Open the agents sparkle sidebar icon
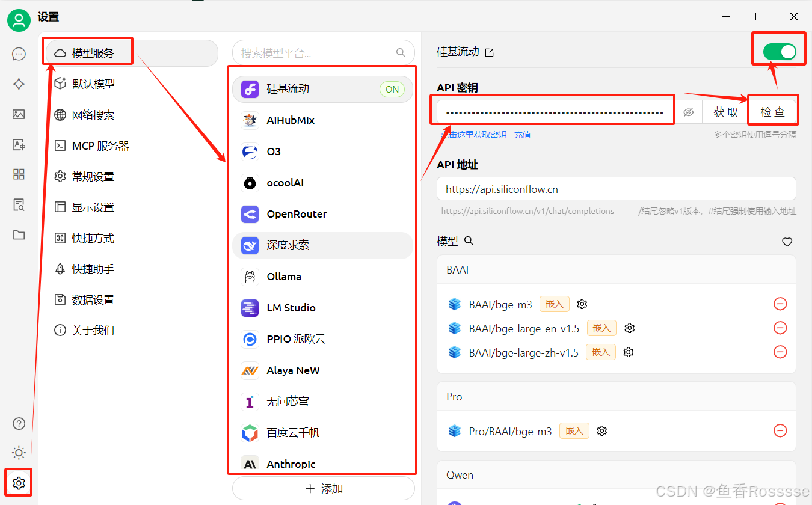This screenshot has width=812, height=505. point(19,84)
